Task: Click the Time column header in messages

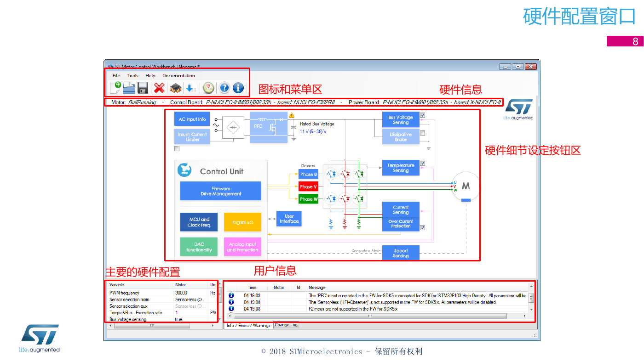Action: point(252,288)
